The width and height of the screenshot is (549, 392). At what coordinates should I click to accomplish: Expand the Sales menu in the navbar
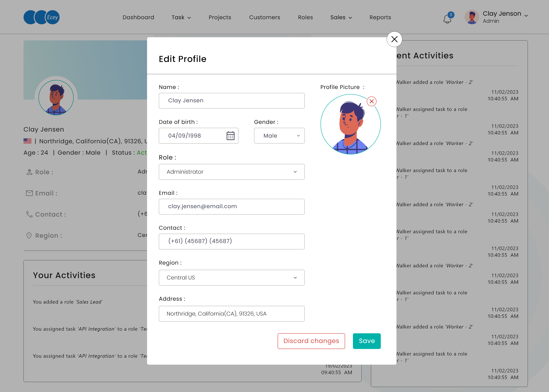[341, 17]
